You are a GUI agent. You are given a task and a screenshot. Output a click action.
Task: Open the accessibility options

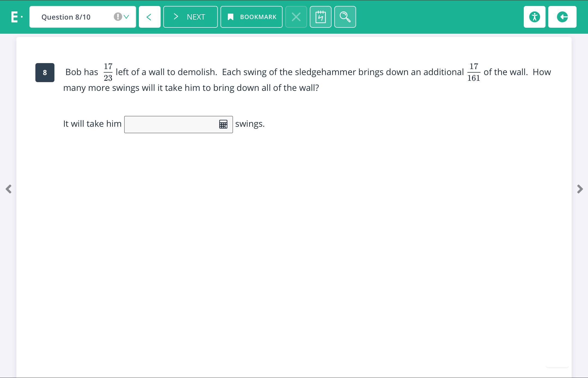pyautogui.click(x=534, y=17)
